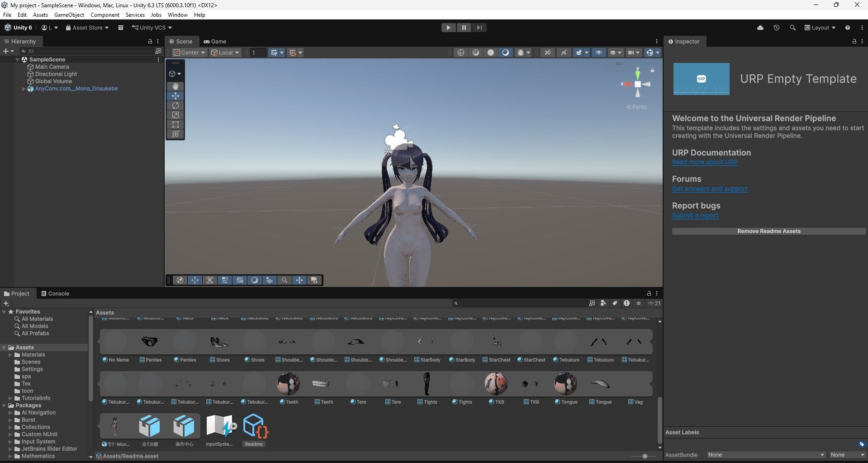Open the Get answers and support link

click(x=710, y=189)
